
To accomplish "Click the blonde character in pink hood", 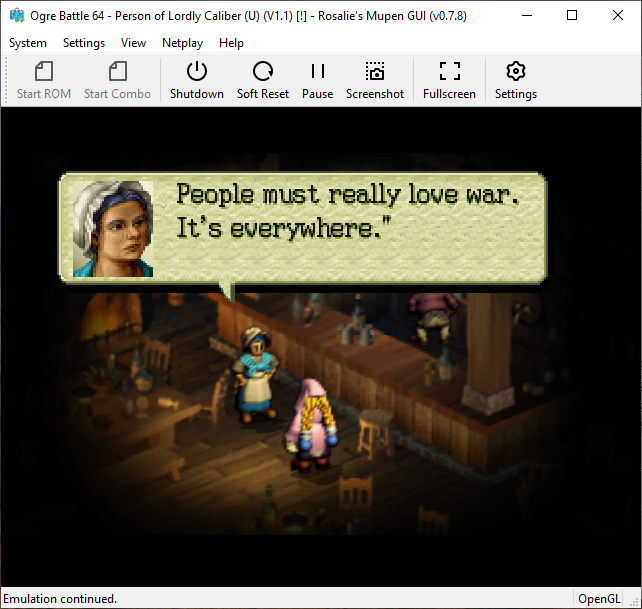I will tap(312, 425).
